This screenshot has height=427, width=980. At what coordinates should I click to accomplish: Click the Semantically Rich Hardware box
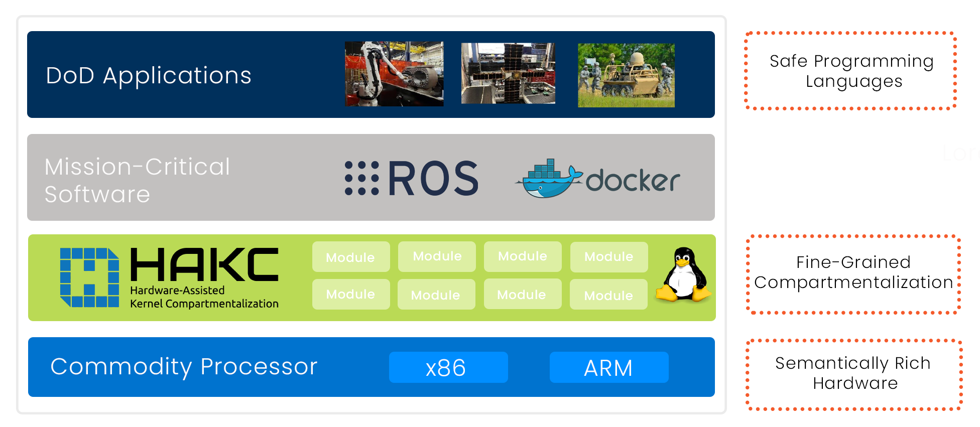point(854,375)
